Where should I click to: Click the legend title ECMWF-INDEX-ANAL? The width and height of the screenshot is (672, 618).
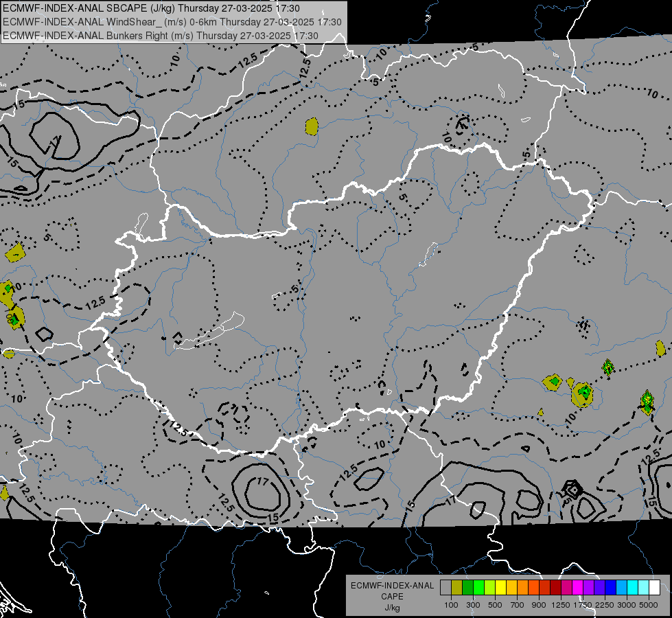coord(392,586)
